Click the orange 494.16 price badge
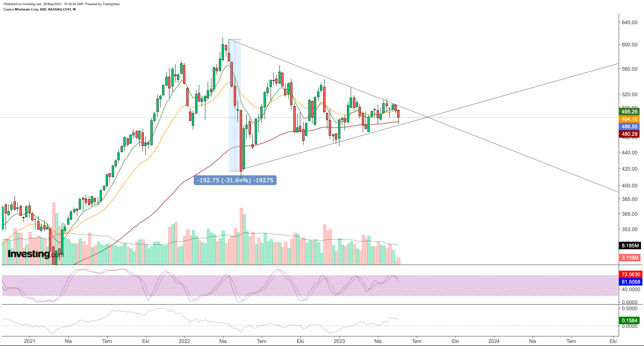Viewport: 644px width, 346px height. [629, 119]
